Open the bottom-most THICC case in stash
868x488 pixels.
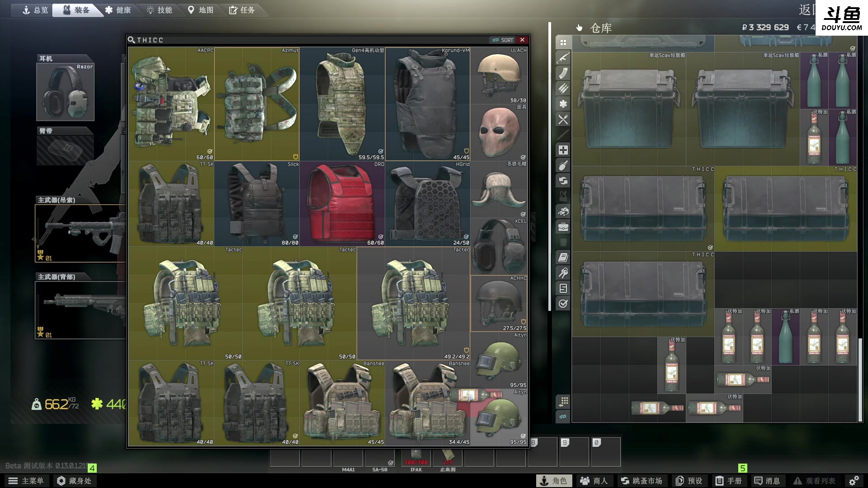tap(643, 294)
